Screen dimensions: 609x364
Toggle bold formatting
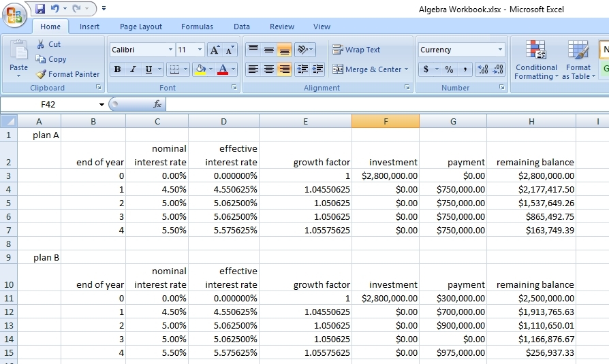117,69
